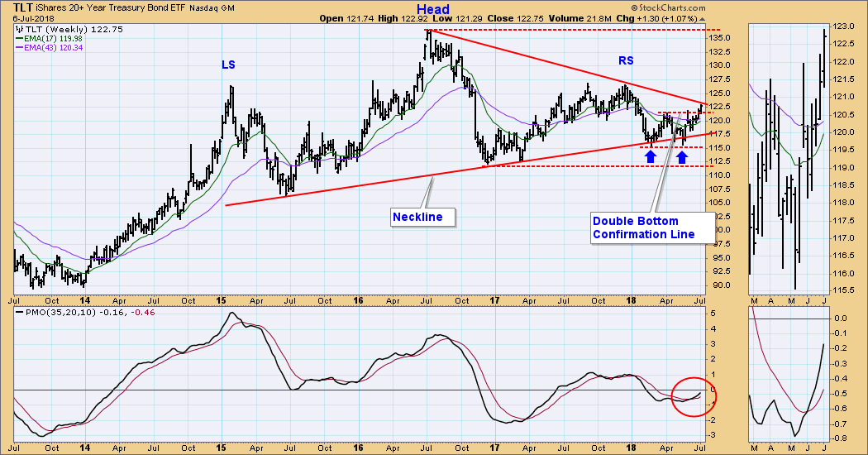Click the blue Head annotation label
The width and height of the screenshot is (868, 455).
pyautogui.click(x=433, y=9)
